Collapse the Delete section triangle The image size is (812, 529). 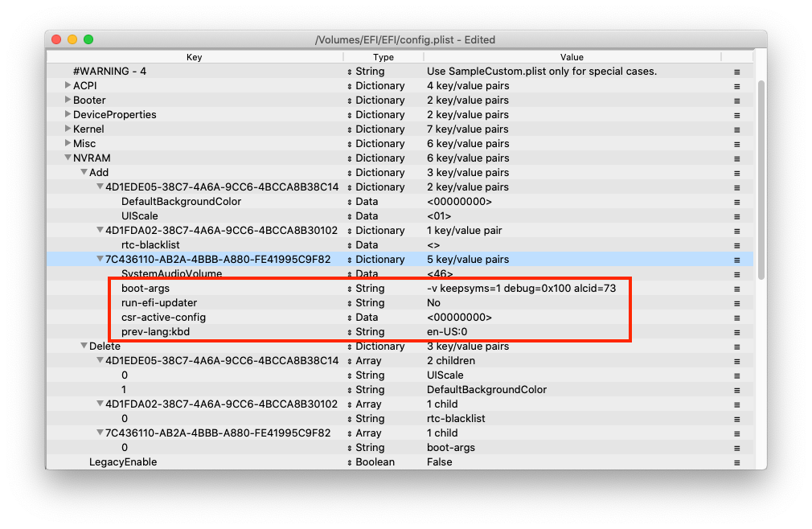point(84,347)
